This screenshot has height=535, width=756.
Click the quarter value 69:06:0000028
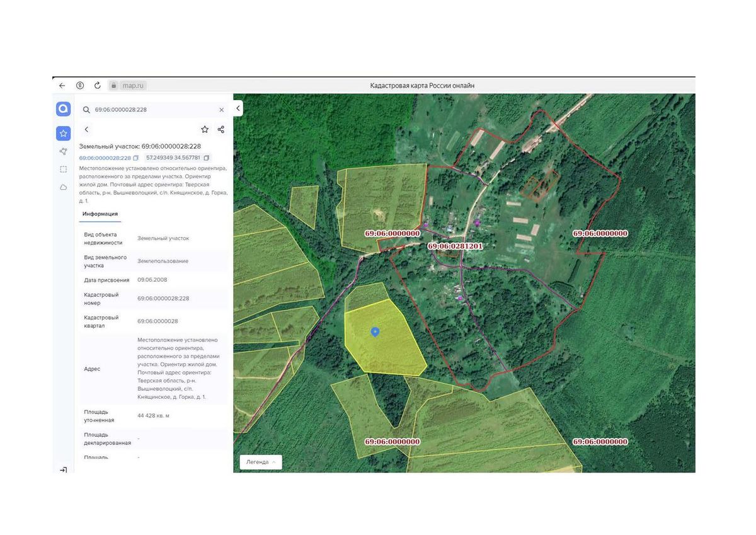coord(157,321)
